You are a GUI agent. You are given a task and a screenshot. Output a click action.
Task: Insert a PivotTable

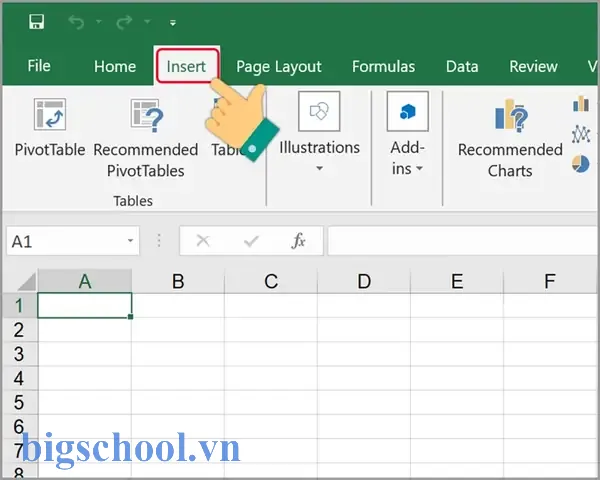50,128
